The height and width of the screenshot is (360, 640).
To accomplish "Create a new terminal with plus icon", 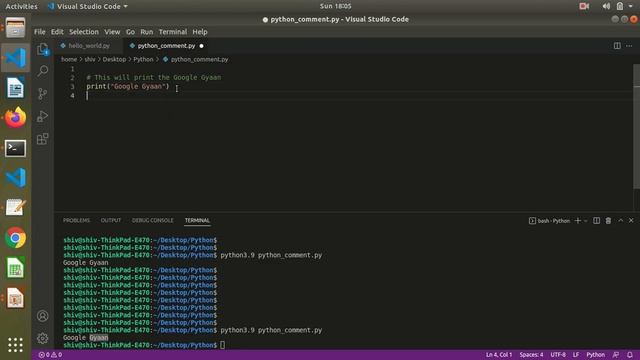I will point(578,220).
